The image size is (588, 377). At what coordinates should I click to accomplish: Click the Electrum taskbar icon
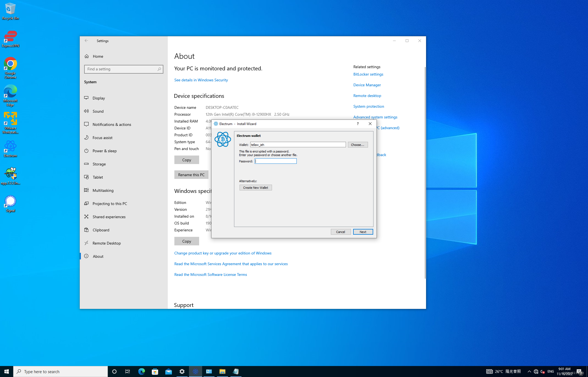[196, 372]
